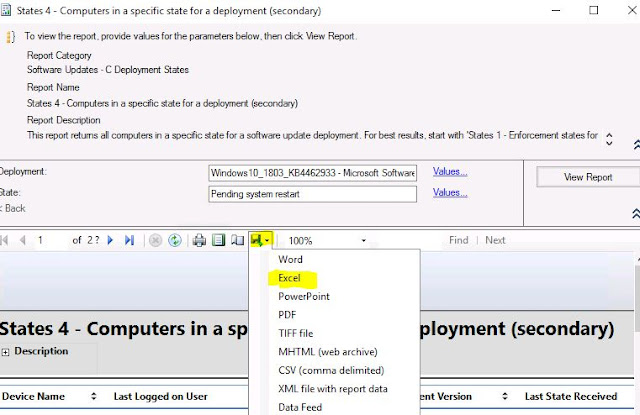Maximize the report window
The height and width of the screenshot is (415, 640).
pyautogui.click(x=593, y=10)
